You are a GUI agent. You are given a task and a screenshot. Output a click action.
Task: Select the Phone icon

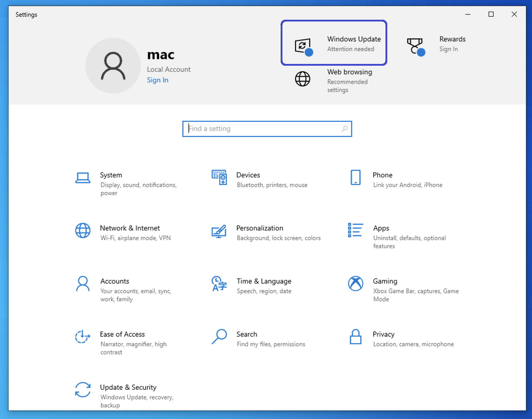click(x=355, y=177)
